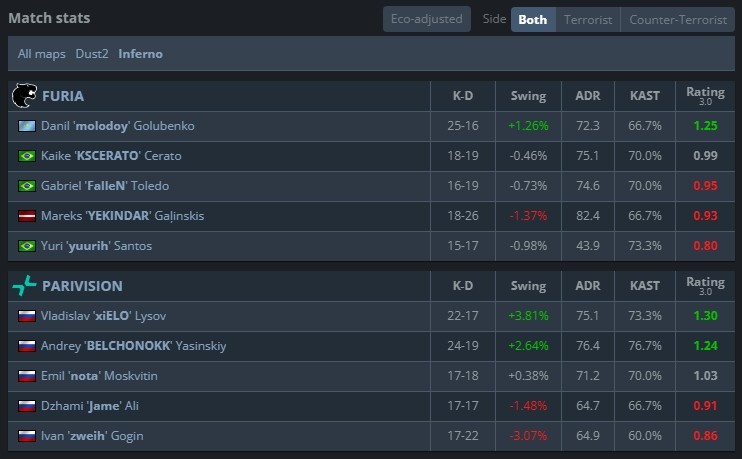Click the Swing column header for FURIA

528,96
